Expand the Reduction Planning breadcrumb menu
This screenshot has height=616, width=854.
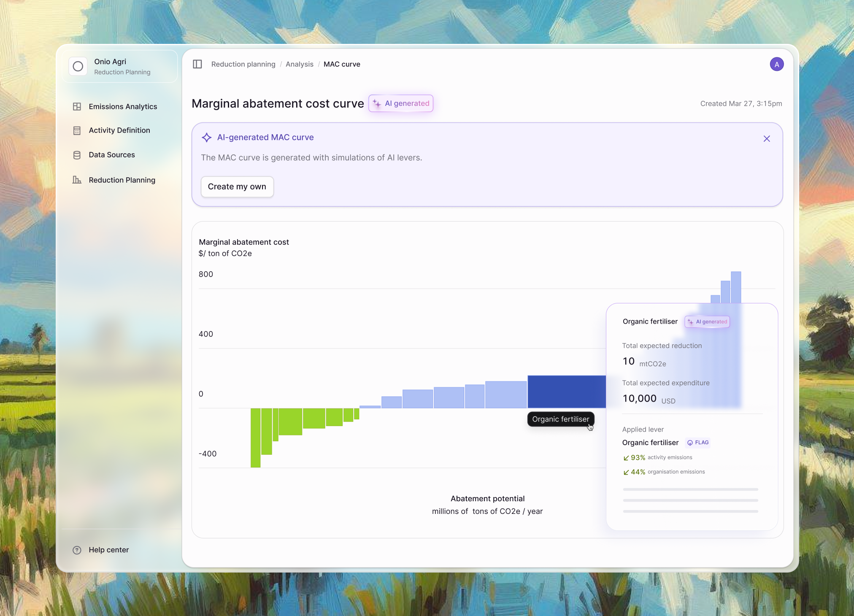point(243,64)
